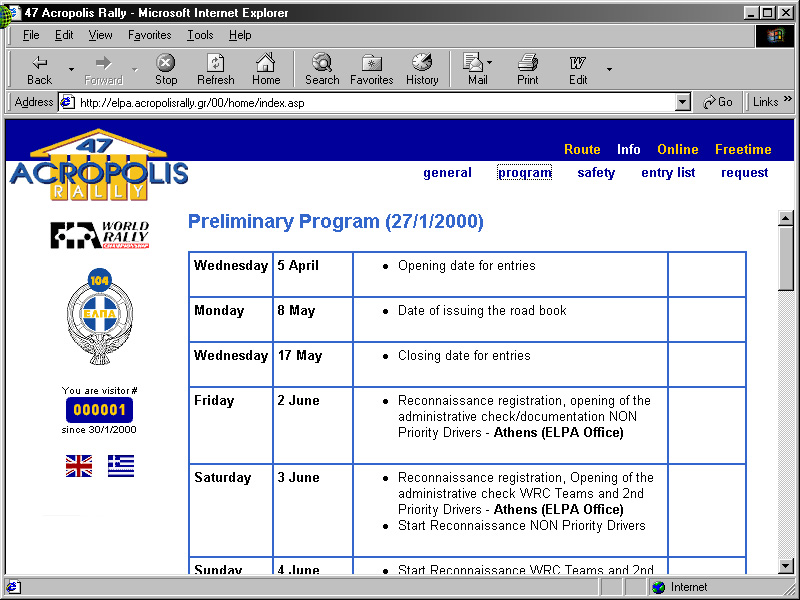Click the Back toolbar button

tap(39, 69)
